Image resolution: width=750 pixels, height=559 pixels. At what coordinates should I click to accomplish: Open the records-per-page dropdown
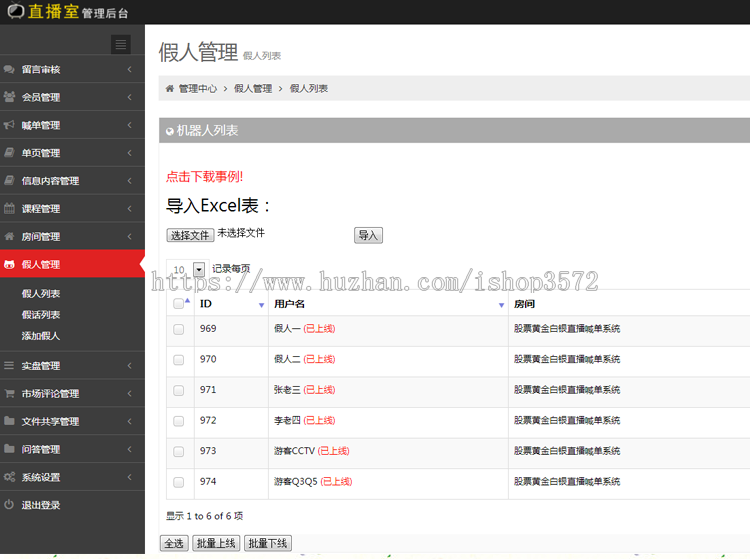click(187, 269)
